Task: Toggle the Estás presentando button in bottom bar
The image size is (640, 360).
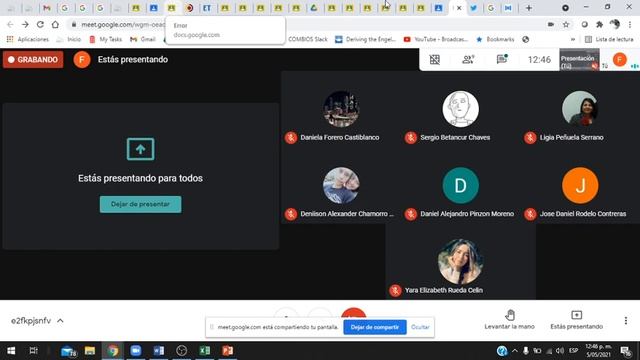Action: click(x=576, y=320)
